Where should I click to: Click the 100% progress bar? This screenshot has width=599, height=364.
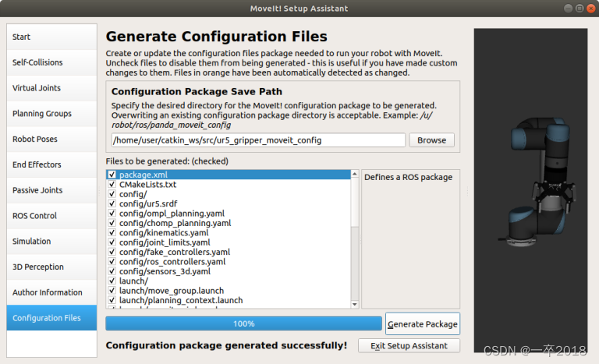(x=243, y=323)
